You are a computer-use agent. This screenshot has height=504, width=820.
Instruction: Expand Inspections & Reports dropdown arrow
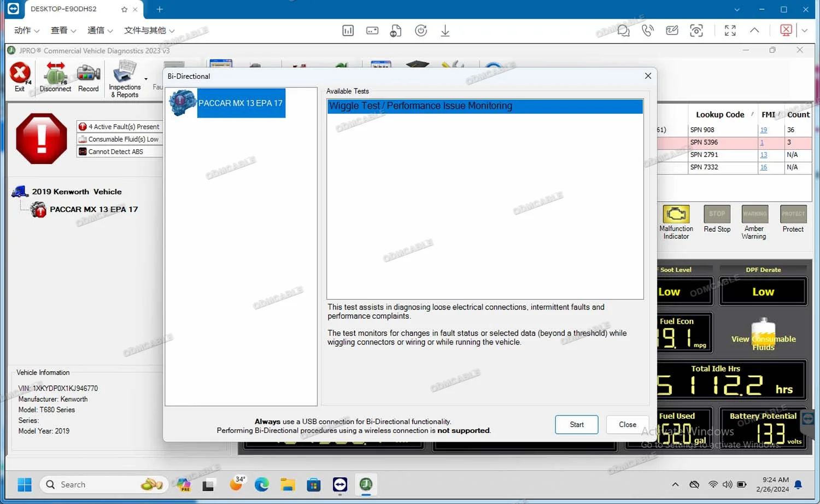click(x=146, y=79)
